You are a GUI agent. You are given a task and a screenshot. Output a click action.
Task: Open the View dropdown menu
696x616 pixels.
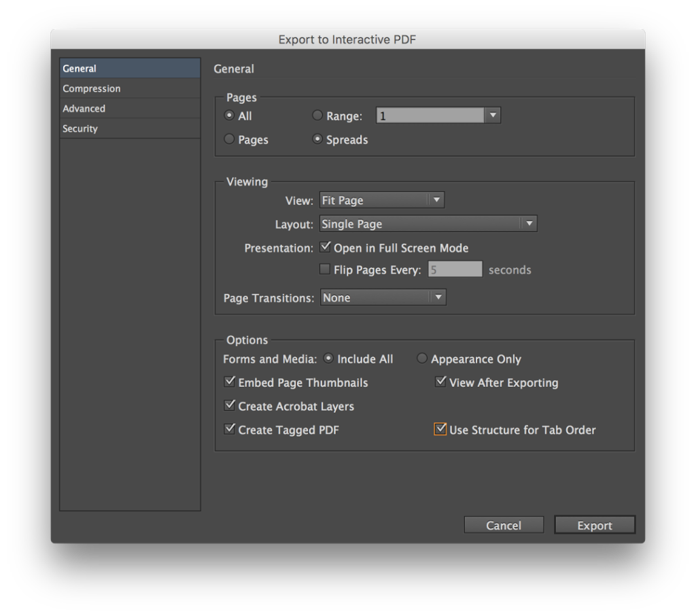[x=435, y=199]
